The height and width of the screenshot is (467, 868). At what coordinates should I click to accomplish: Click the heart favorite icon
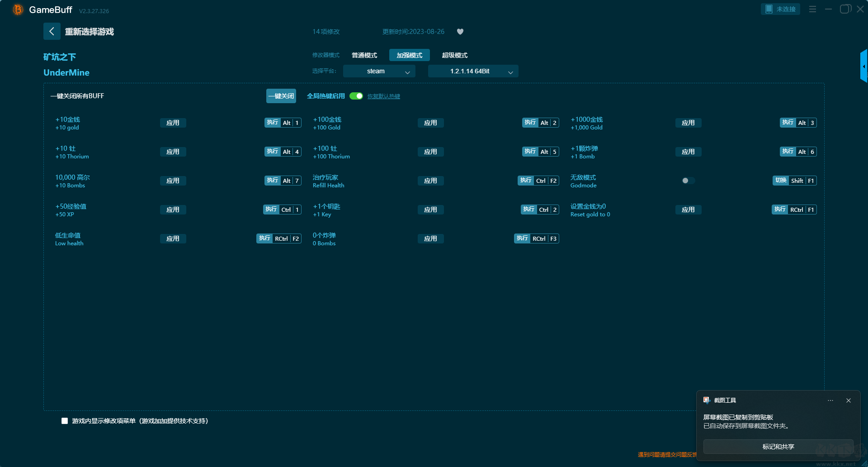tap(460, 32)
